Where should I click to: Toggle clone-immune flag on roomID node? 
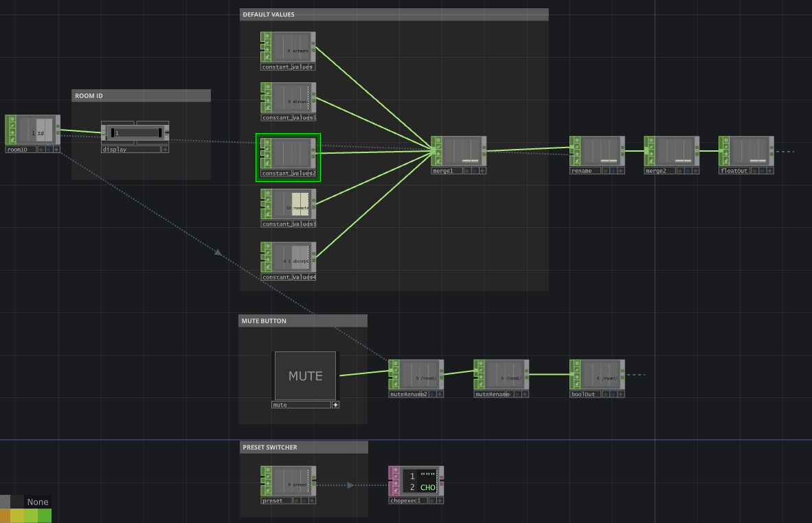coord(12,126)
